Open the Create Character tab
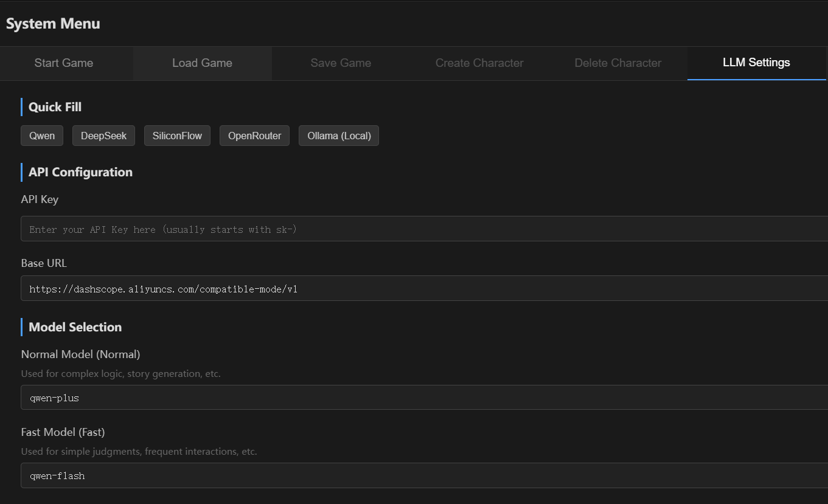The width and height of the screenshot is (828, 504). click(479, 63)
